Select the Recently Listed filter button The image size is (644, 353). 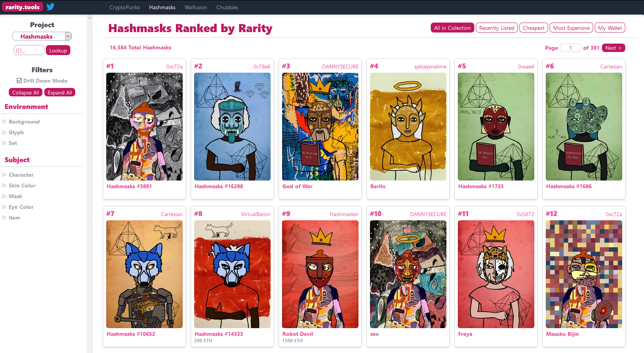tap(496, 28)
